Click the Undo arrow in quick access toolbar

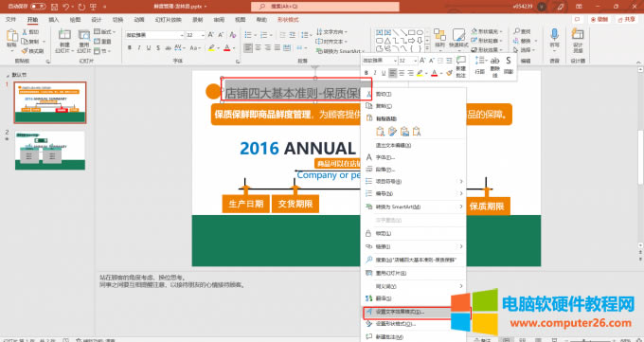pyautogui.click(x=66, y=7)
